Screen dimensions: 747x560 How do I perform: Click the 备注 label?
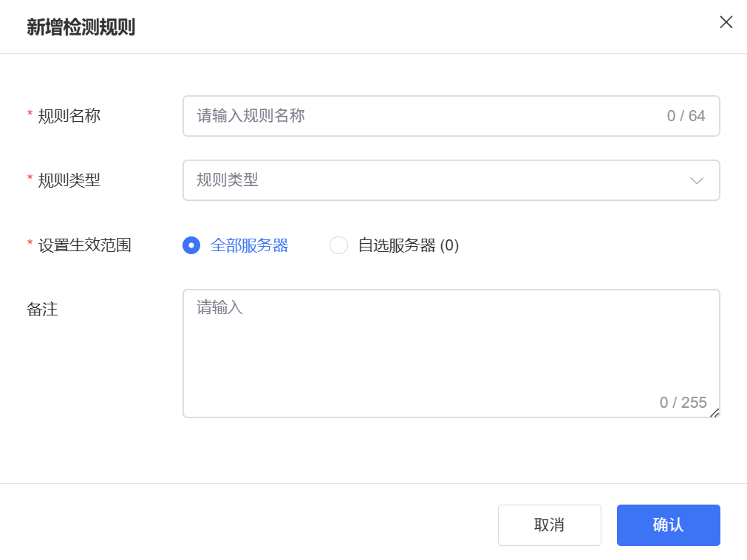click(x=42, y=309)
